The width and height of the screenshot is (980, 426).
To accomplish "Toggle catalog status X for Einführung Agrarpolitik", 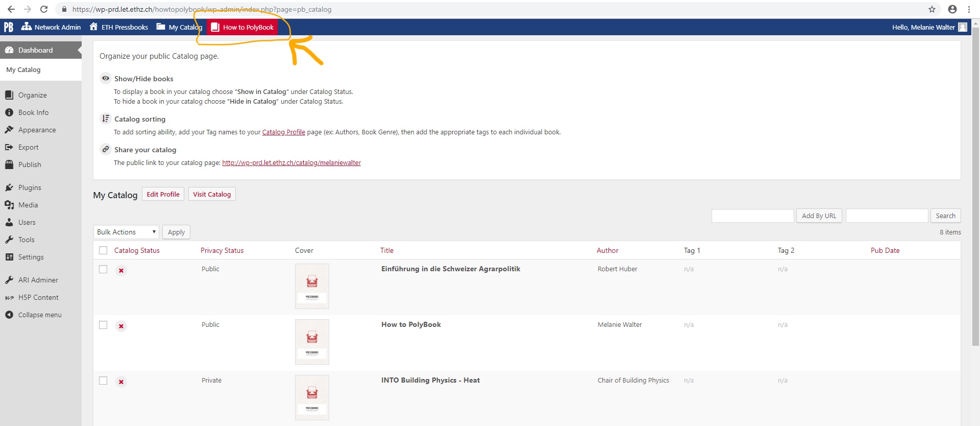I will pos(121,270).
